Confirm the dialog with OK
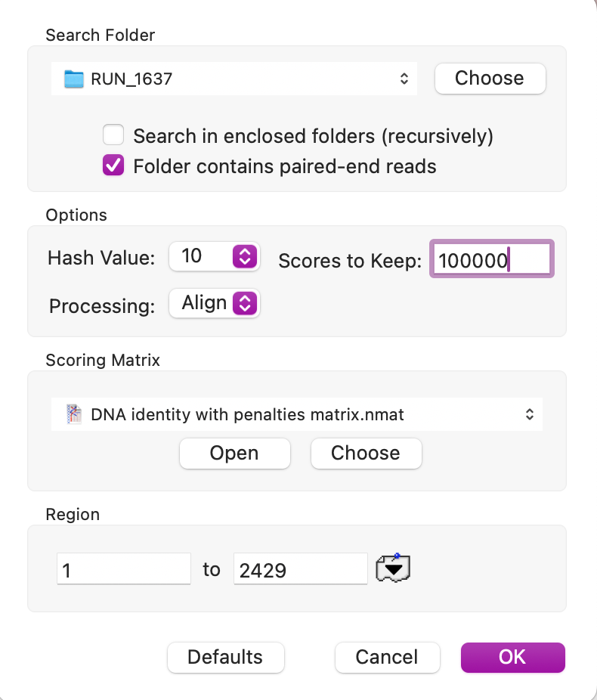Image resolution: width=597 pixels, height=700 pixels. tap(512, 657)
